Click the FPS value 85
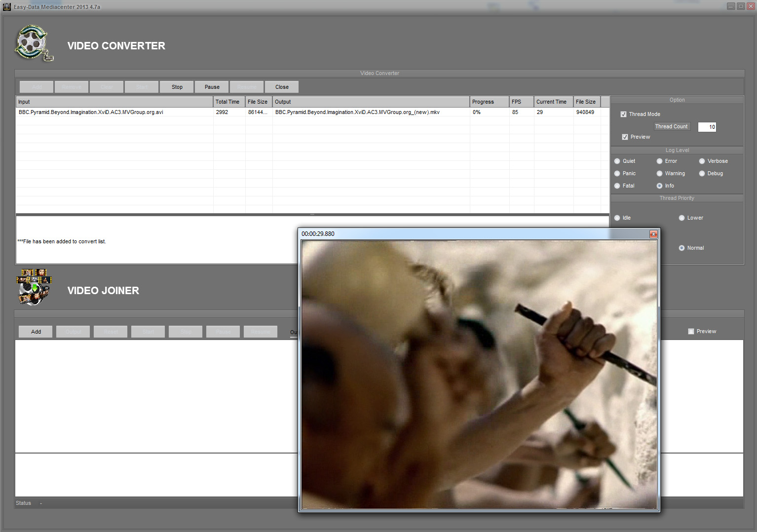 (515, 112)
